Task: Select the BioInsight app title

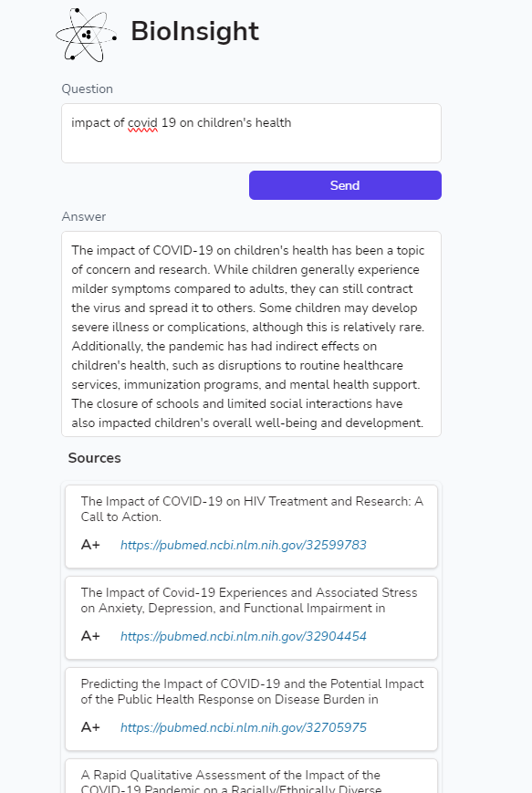Action: (x=195, y=30)
